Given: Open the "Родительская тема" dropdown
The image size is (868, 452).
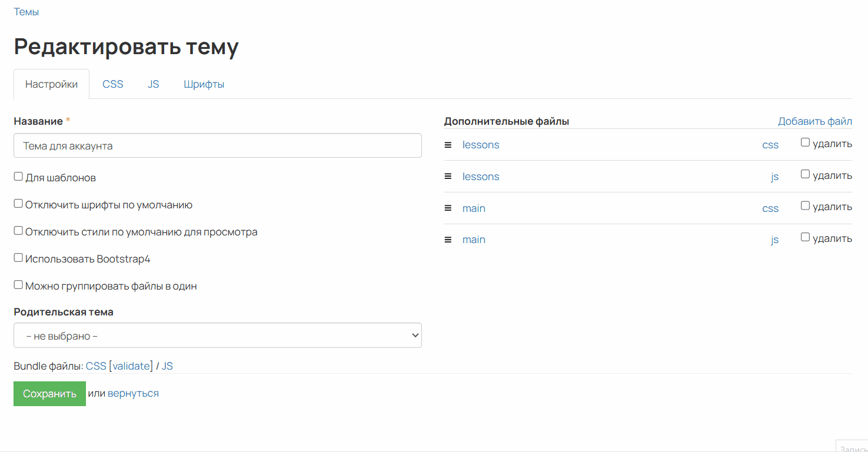Looking at the screenshot, I should point(218,335).
